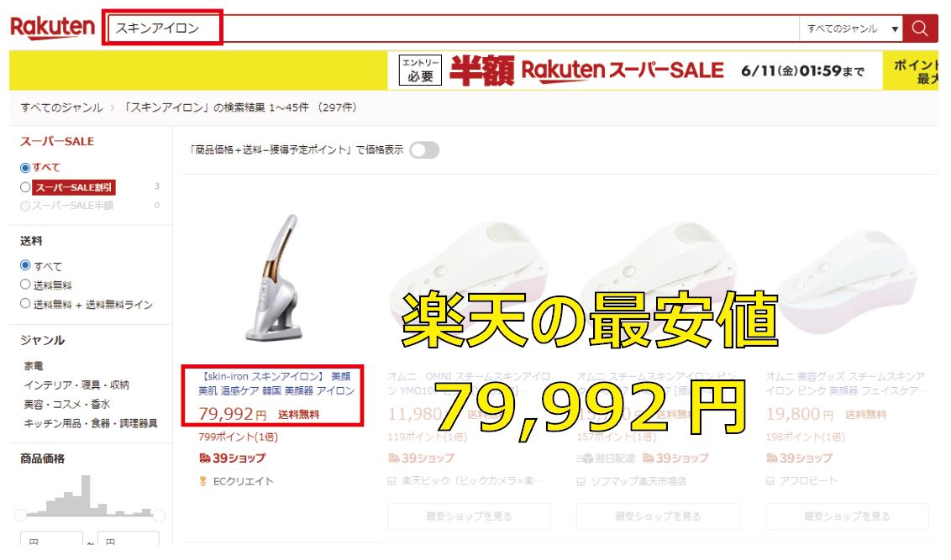Open the ECクリエイト shop link
951x560 pixels.
coord(243,481)
